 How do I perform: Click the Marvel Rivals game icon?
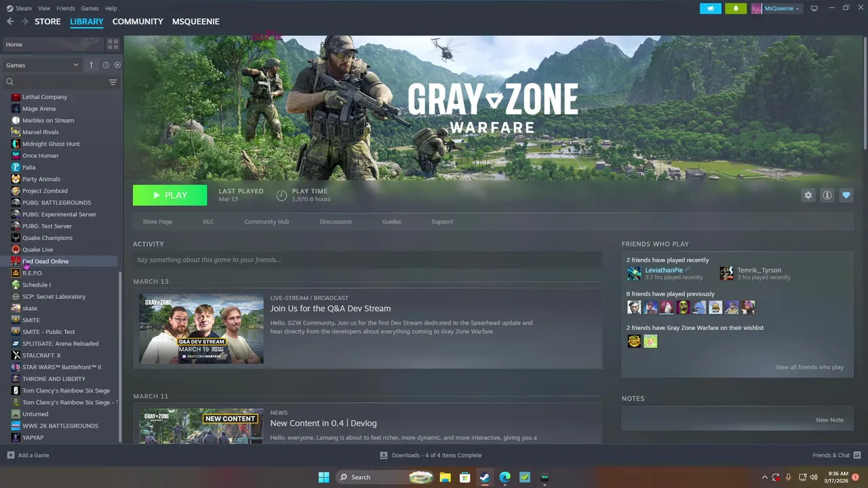pyautogui.click(x=16, y=132)
